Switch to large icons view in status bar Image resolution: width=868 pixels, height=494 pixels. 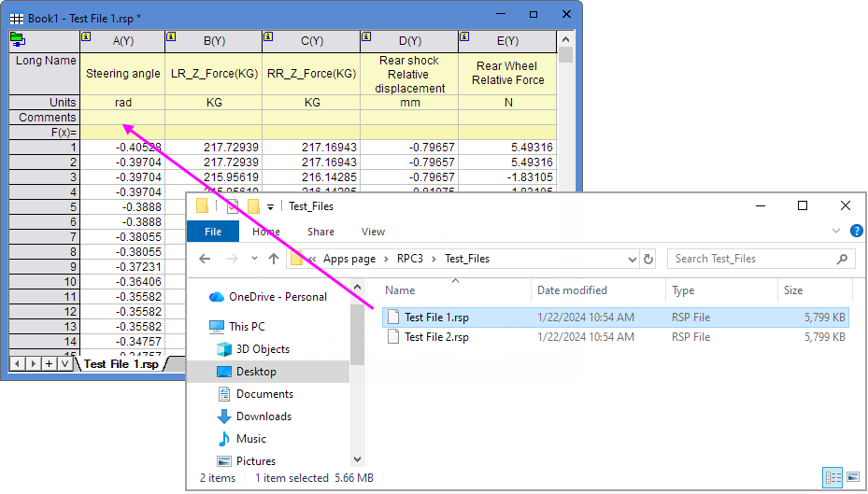click(852, 478)
